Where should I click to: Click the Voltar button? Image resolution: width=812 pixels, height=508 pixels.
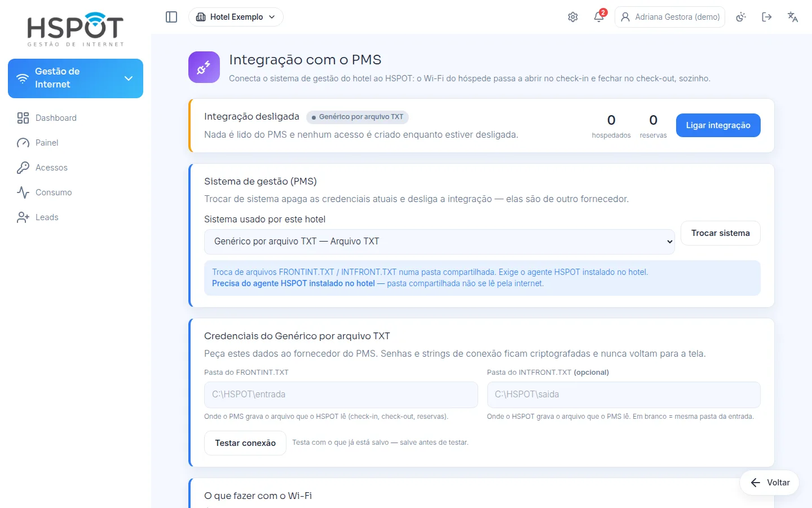coord(770,483)
